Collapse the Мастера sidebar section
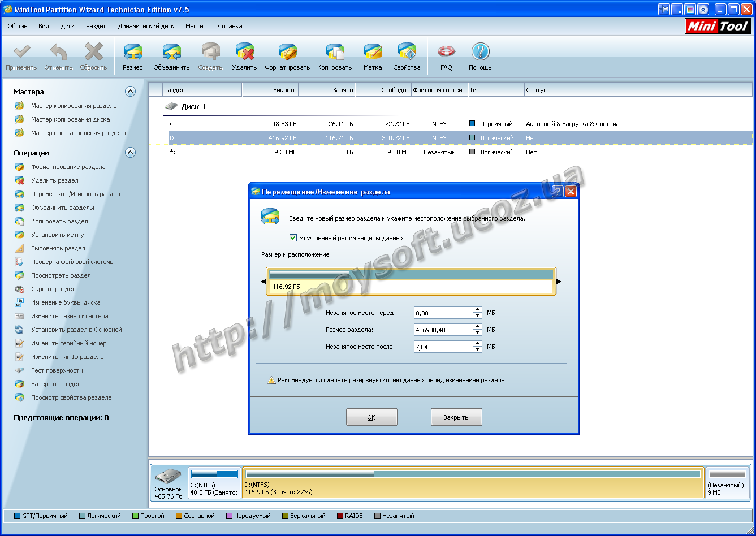The image size is (756, 536). coord(130,92)
